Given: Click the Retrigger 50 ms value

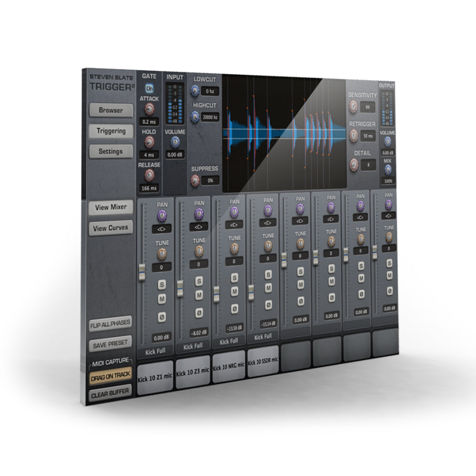Looking at the screenshot, I should (x=368, y=136).
